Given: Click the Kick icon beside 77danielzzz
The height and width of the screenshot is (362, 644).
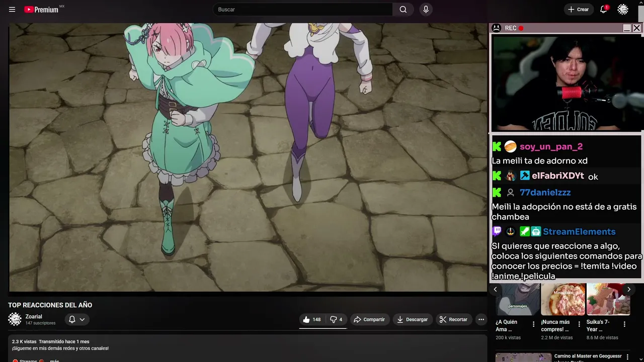Looking at the screenshot, I should click(x=497, y=192).
